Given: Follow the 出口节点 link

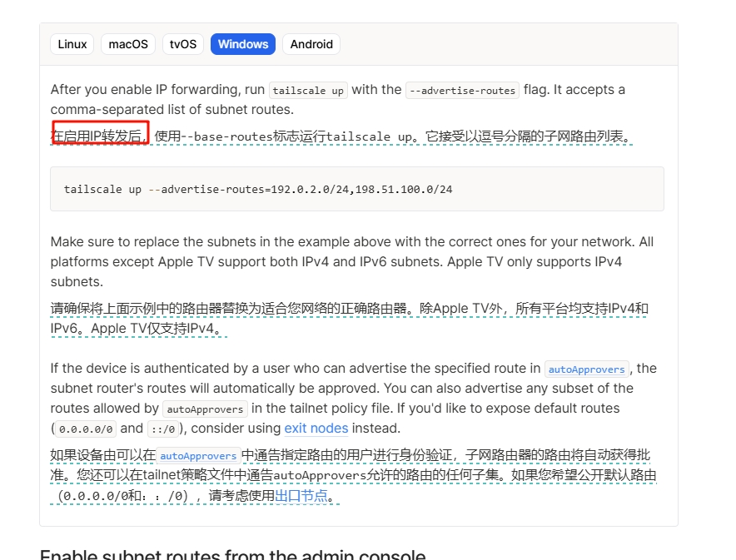Looking at the screenshot, I should click(x=301, y=496).
